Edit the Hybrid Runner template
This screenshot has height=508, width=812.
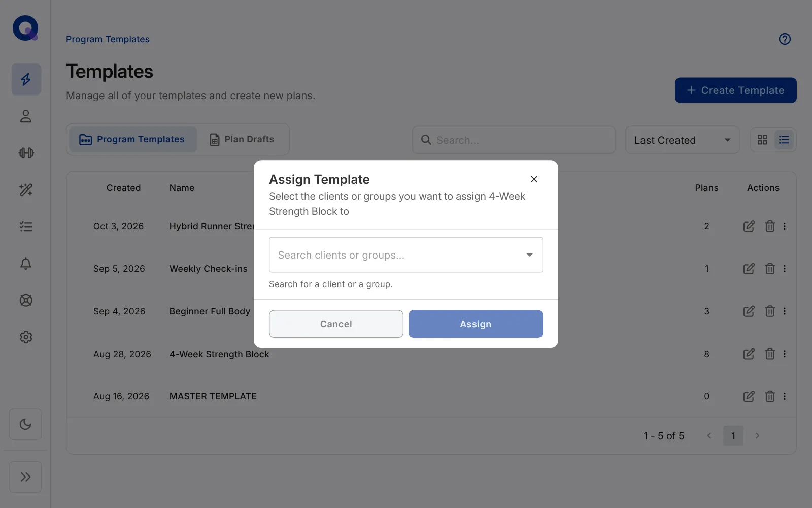tap(749, 226)
